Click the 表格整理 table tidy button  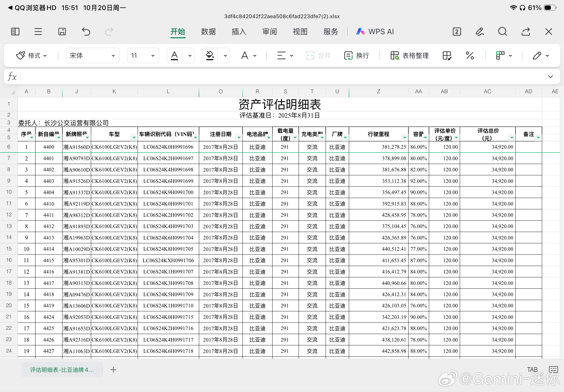point(410,55)
